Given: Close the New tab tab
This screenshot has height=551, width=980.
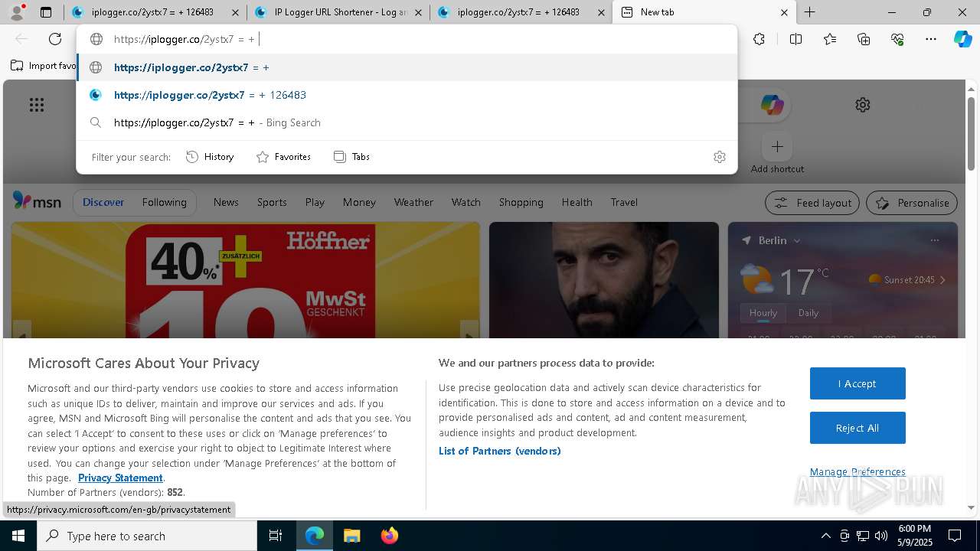Looking at the screenshot, I should [784, 12].
